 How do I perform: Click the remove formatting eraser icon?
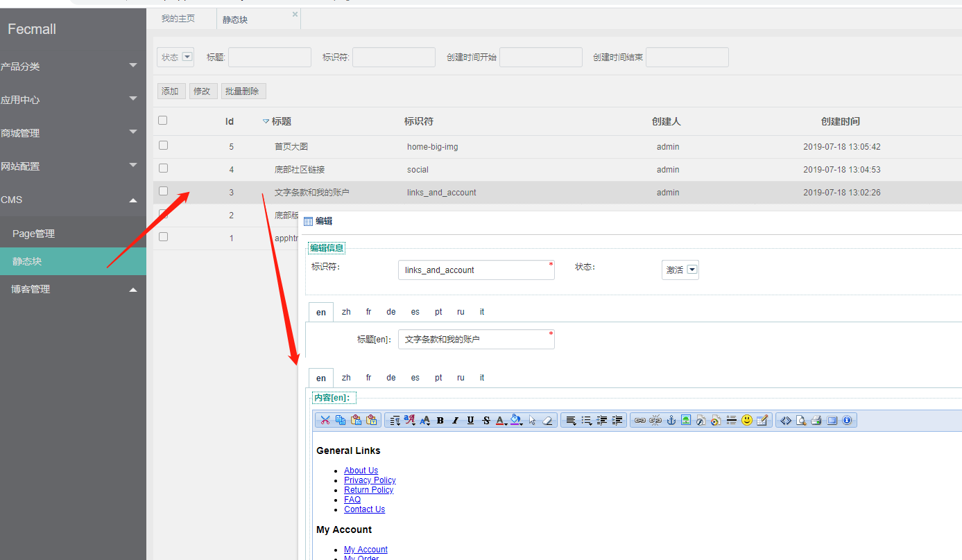pos(547,420)
